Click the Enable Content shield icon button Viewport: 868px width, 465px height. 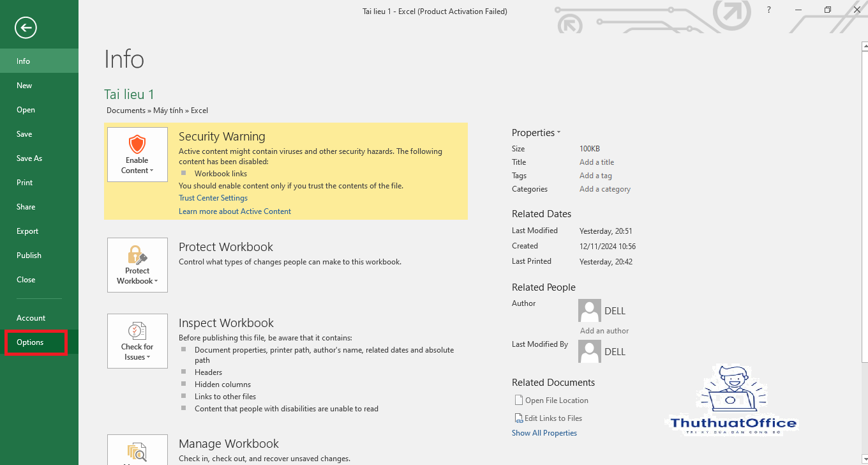pyautogui.click(x=137, y=155)
